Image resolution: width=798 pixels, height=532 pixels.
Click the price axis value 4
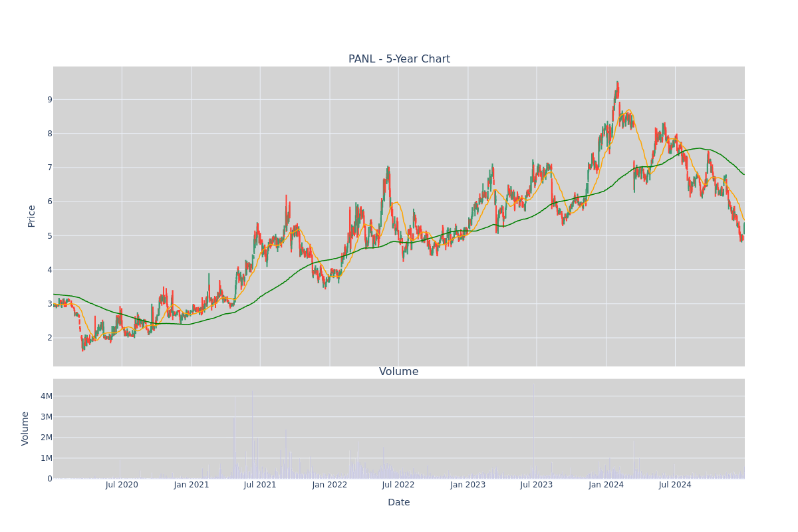[x=49, y=270]
